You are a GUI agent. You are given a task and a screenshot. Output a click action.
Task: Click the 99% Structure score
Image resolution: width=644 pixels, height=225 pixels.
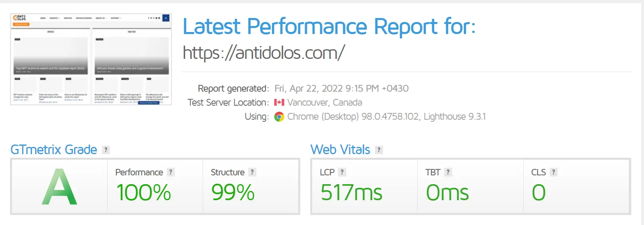[233, 193]
